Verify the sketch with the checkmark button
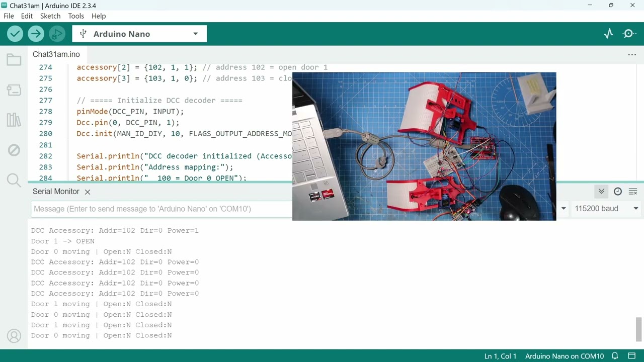Image resolution: width=644 pixels, height=362 pixels. click(x=15, y=34)
